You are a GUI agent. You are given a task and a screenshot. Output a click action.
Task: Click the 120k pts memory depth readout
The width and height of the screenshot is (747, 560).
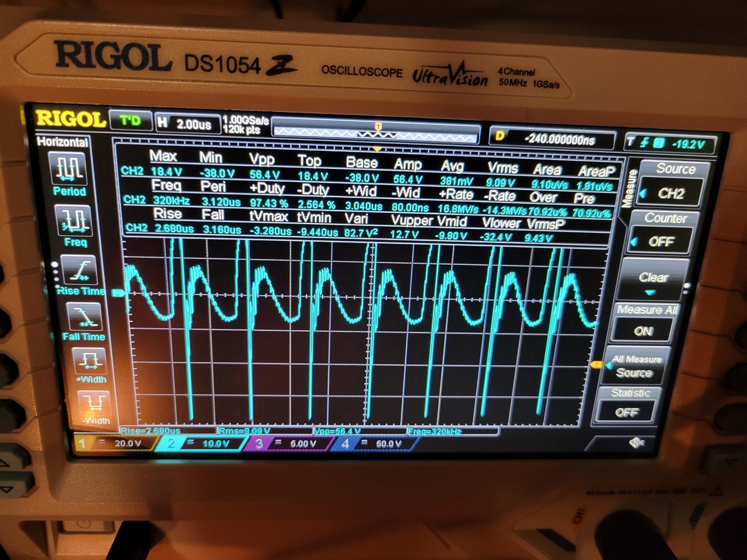(x=242, y=129)
